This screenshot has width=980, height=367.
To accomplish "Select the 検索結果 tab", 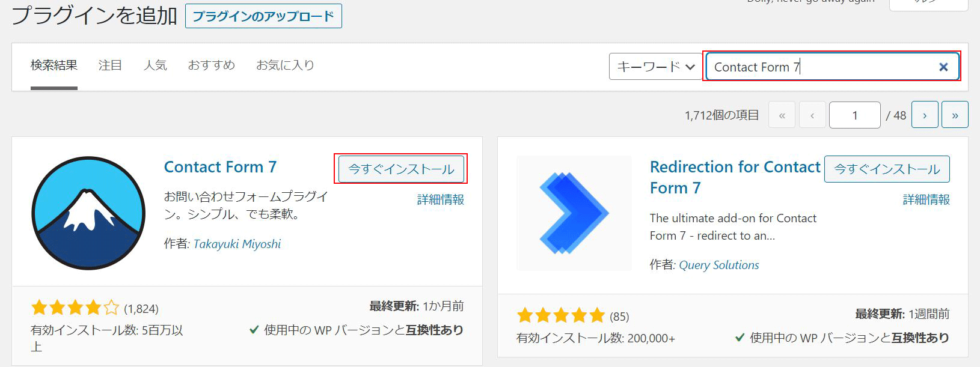I will [54, 65].
